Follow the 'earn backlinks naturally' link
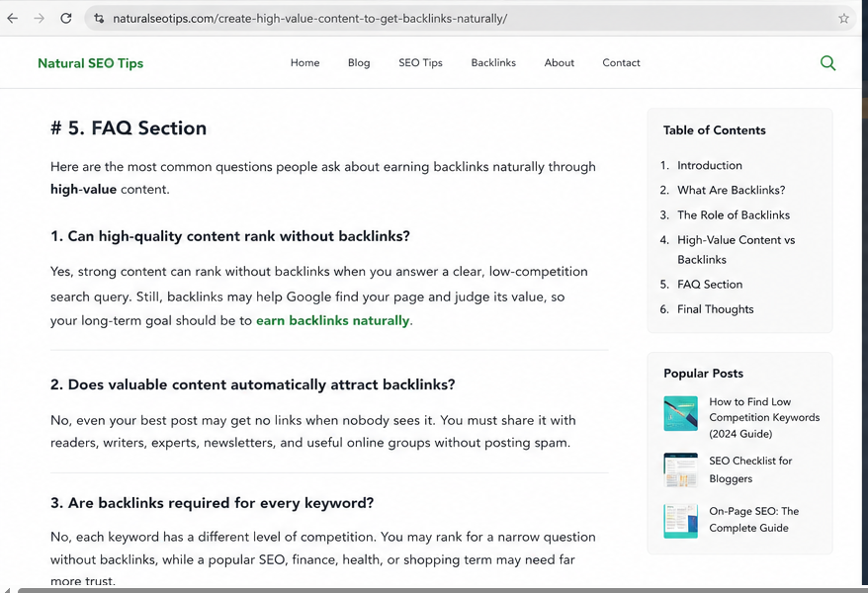The image size is (868, 593). (x=333, y=321)
